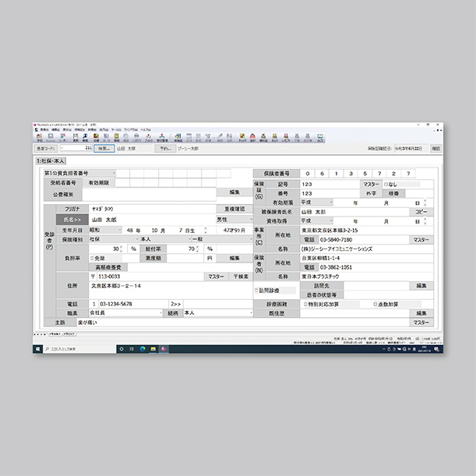Click the カルテ toolbar icon
The image size is (476, 476).
click(274, 137)
